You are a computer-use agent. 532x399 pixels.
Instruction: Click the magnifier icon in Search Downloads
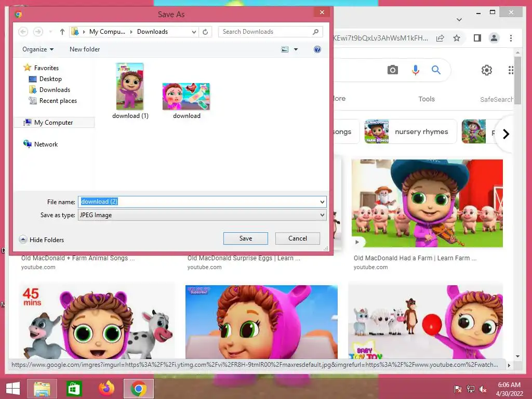pos(315,32)
